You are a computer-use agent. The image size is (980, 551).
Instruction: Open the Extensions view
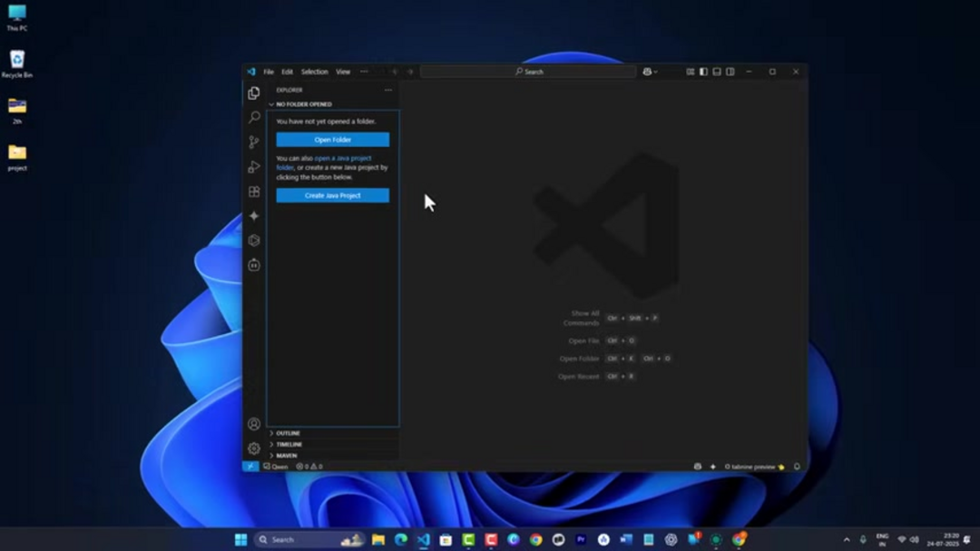(x=254, y=192)
